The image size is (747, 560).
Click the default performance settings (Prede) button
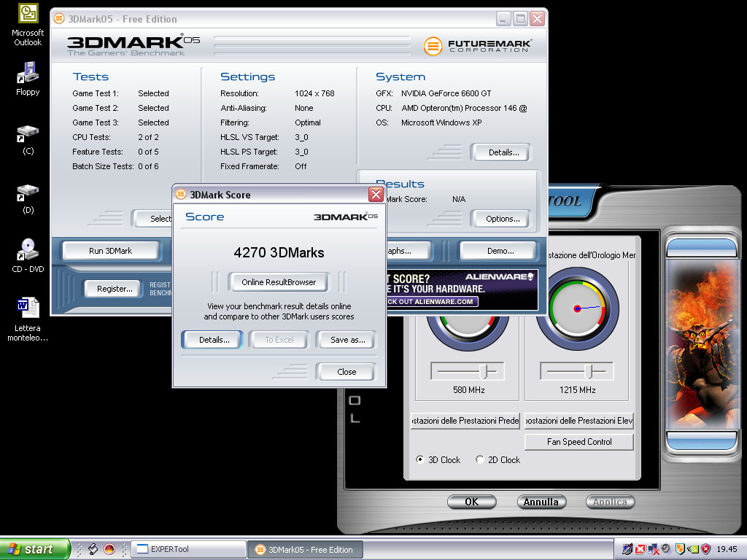click(x=465, y=421)
